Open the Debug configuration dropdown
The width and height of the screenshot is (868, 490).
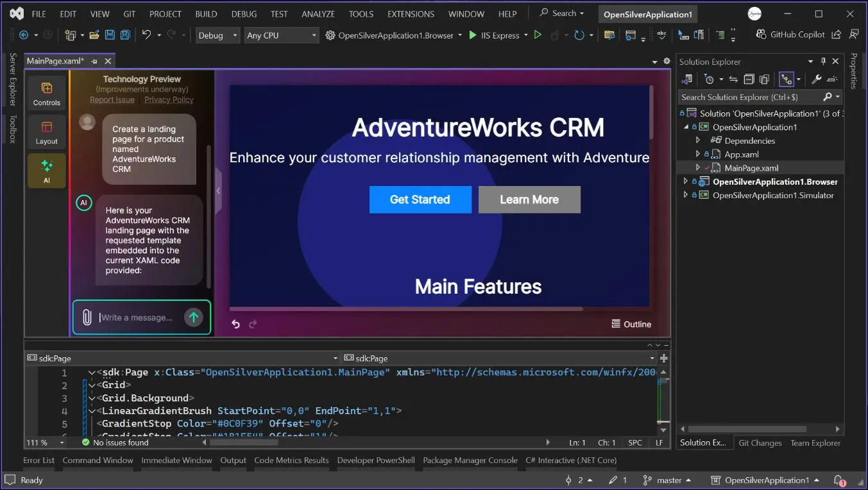click(218, 35)
